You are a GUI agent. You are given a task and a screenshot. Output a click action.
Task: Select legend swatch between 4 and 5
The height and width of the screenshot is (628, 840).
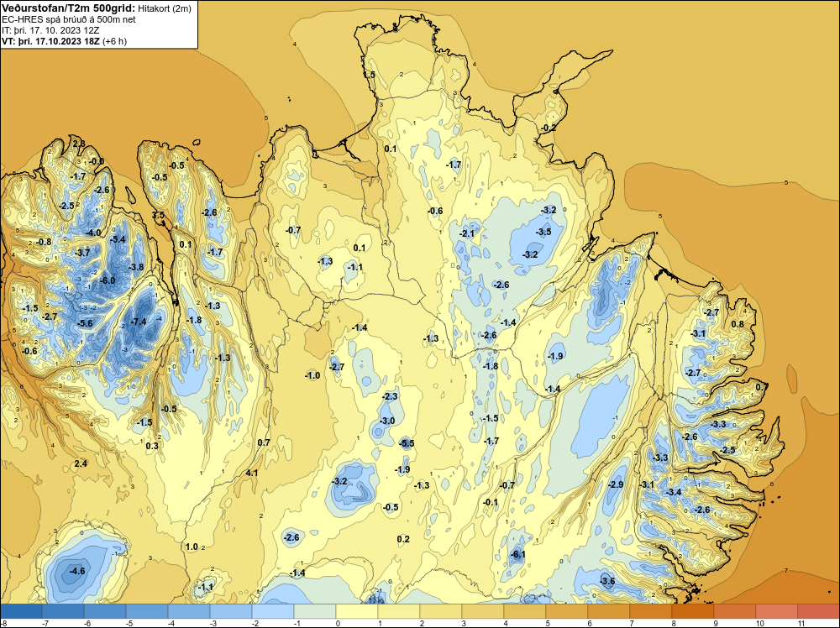[525, 611]
